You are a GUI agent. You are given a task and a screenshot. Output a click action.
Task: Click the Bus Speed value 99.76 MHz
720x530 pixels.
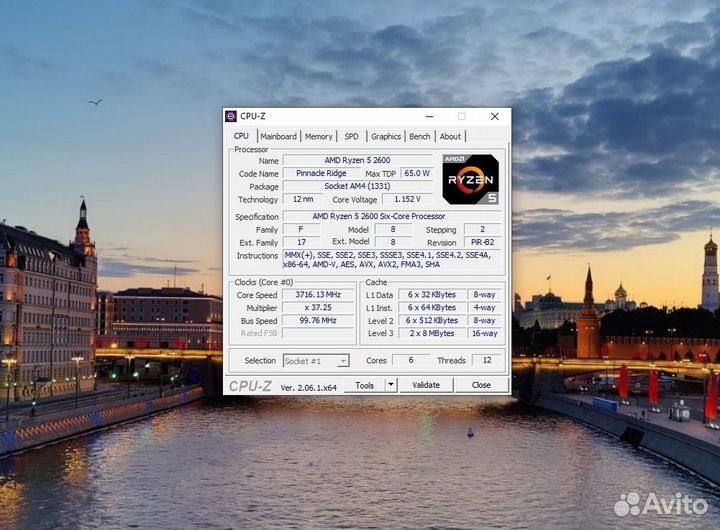click(x=318, y=320)
